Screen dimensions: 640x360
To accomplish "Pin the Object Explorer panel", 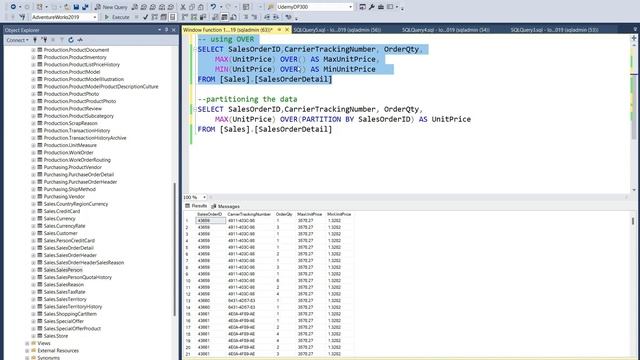I will [x=167, y=30].
